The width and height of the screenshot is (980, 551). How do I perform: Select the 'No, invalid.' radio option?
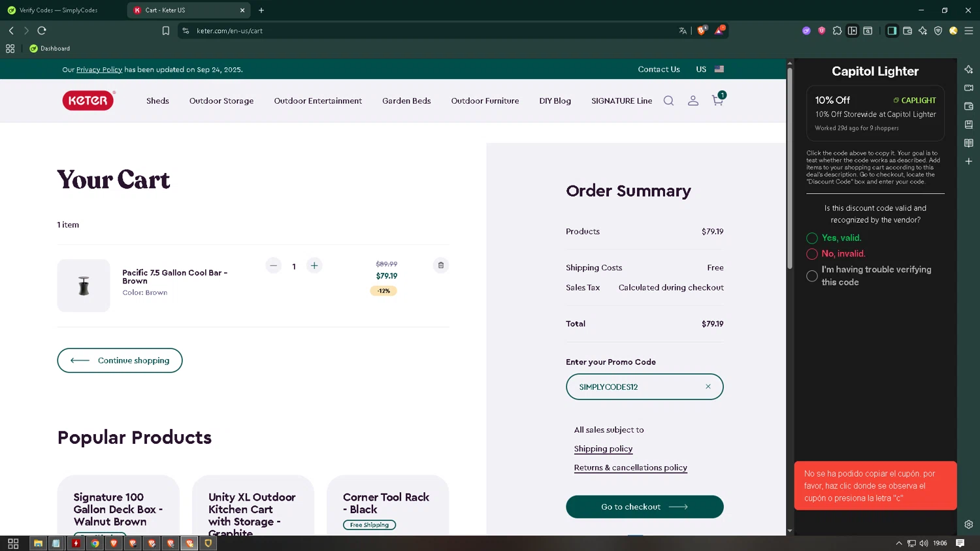click(x=812, y=254)
